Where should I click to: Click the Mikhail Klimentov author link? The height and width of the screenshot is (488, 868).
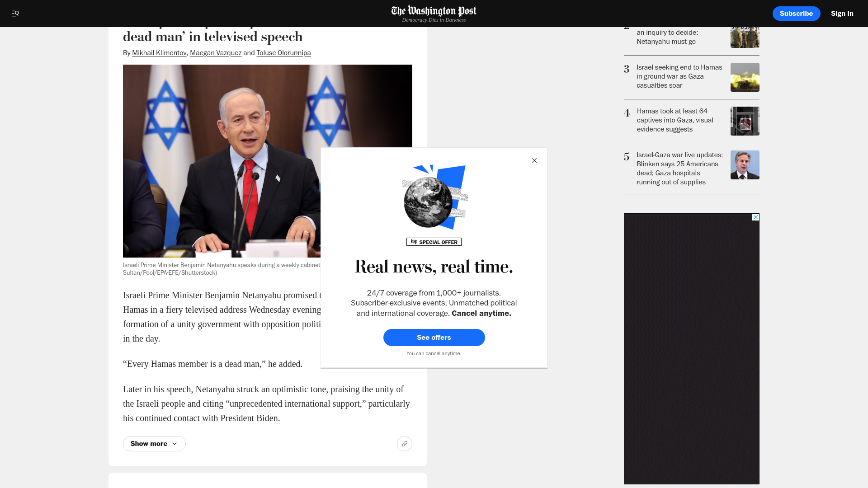159,53
